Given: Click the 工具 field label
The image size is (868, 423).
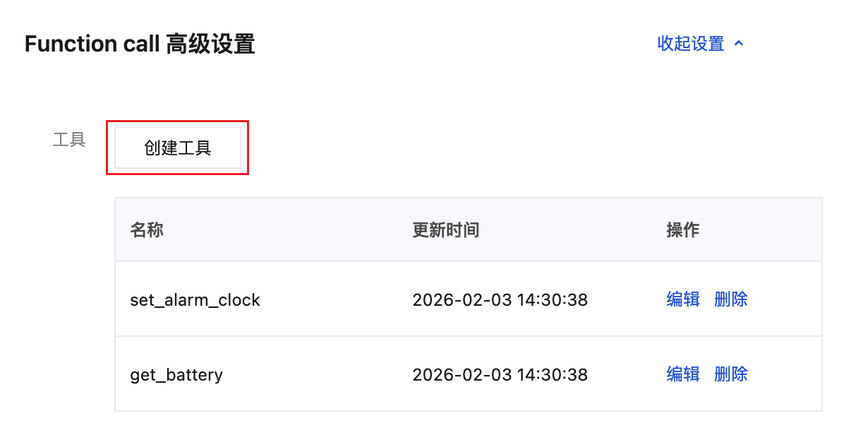Looking at the screenshot, I should [x=69, y=140].
